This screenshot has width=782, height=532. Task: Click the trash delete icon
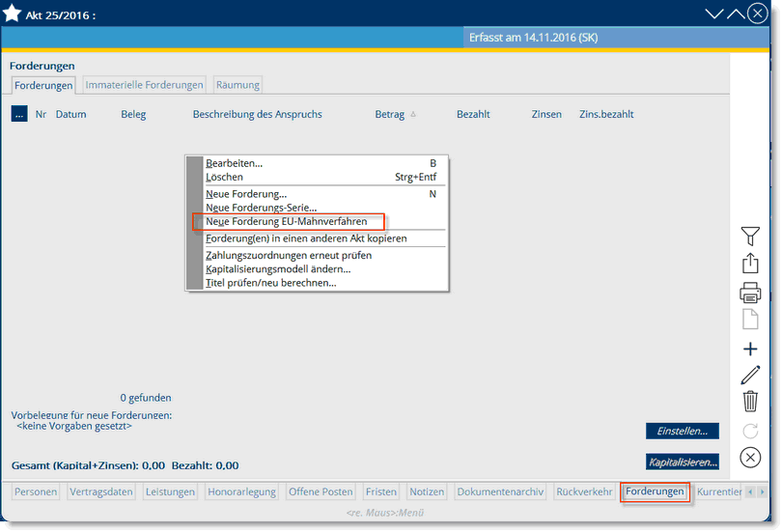pyautogui.click(x=750, y=402)
